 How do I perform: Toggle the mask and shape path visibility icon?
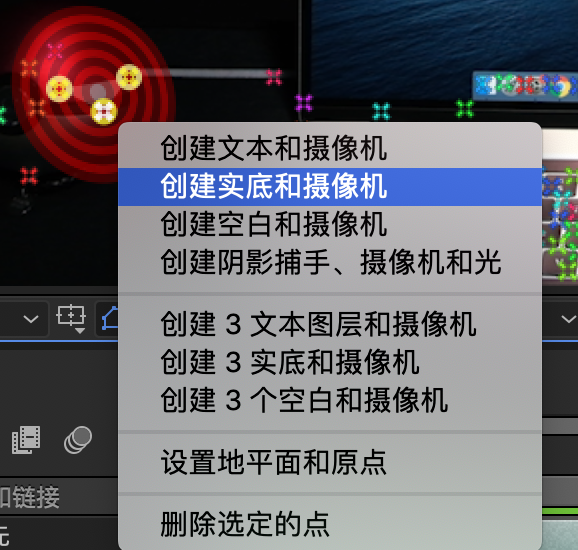(110, 318)
